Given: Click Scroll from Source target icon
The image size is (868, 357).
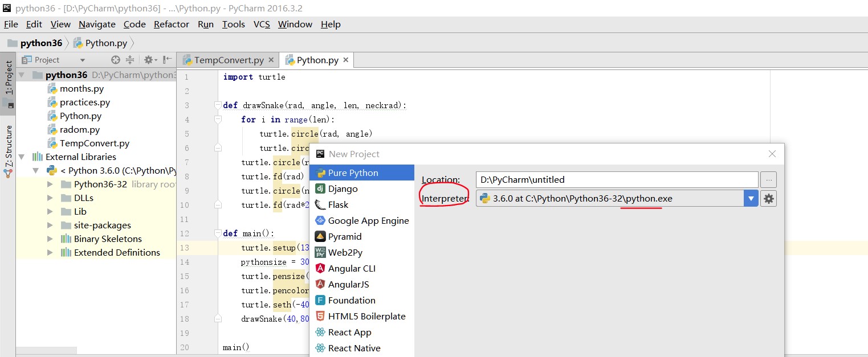Looking at the screenshot, I should point(116,60).
